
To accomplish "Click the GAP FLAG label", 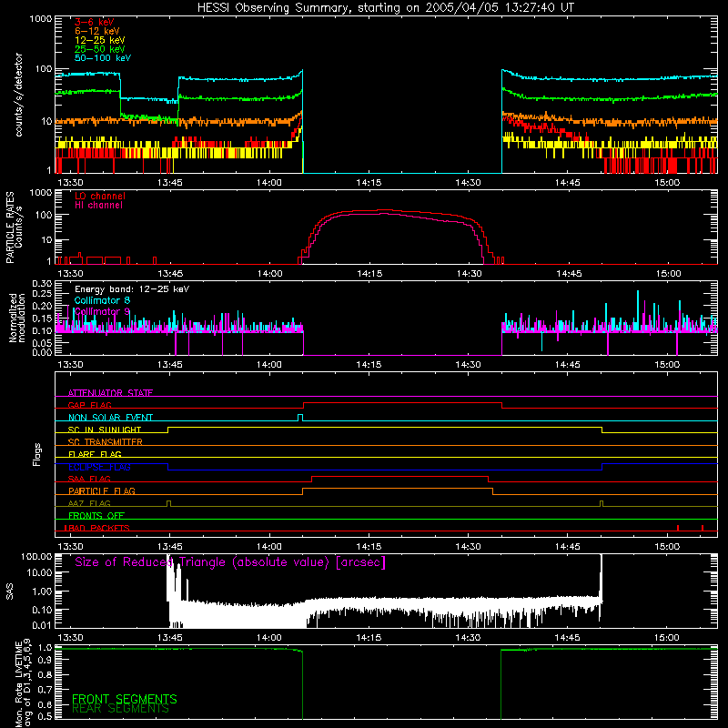I will coord(89,405).
